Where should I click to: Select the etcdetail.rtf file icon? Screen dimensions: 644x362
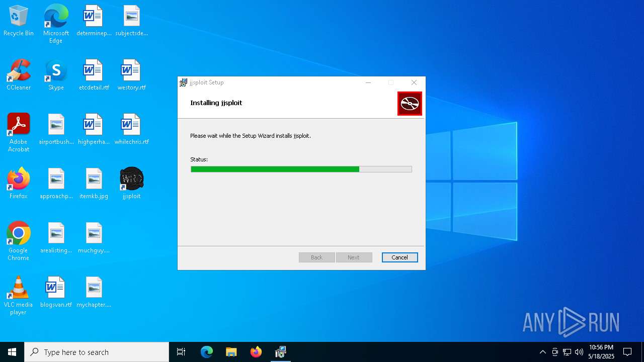click(94, 75)
